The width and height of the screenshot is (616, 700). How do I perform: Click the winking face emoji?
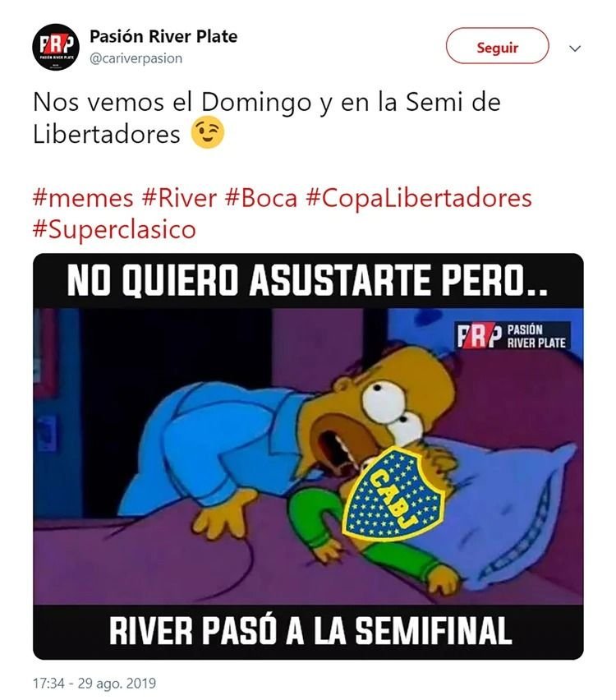208,134
